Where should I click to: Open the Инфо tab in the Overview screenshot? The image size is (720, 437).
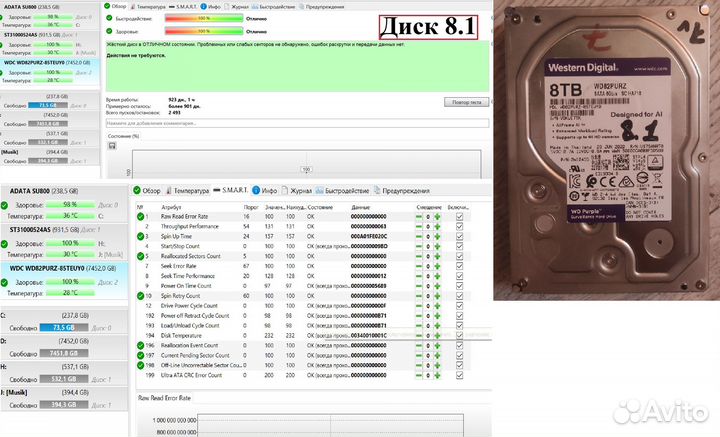[210, 7]
